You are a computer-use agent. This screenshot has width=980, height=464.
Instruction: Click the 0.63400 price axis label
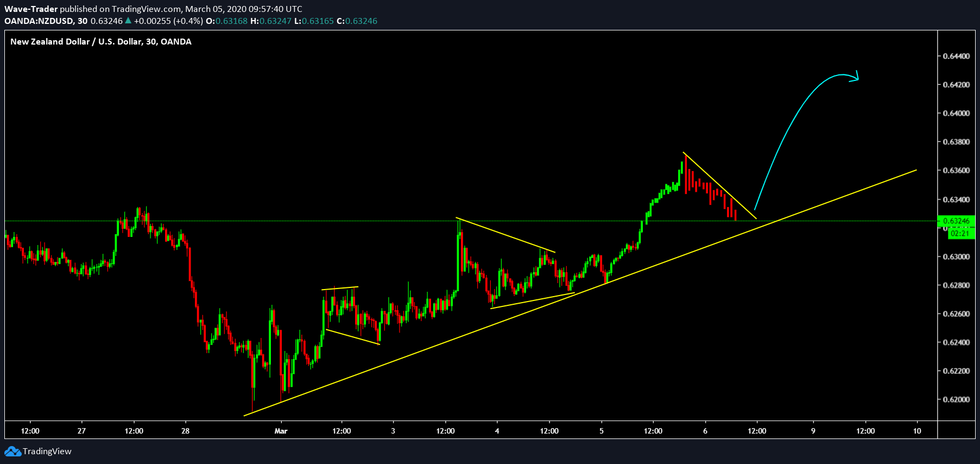pos(956,199)
